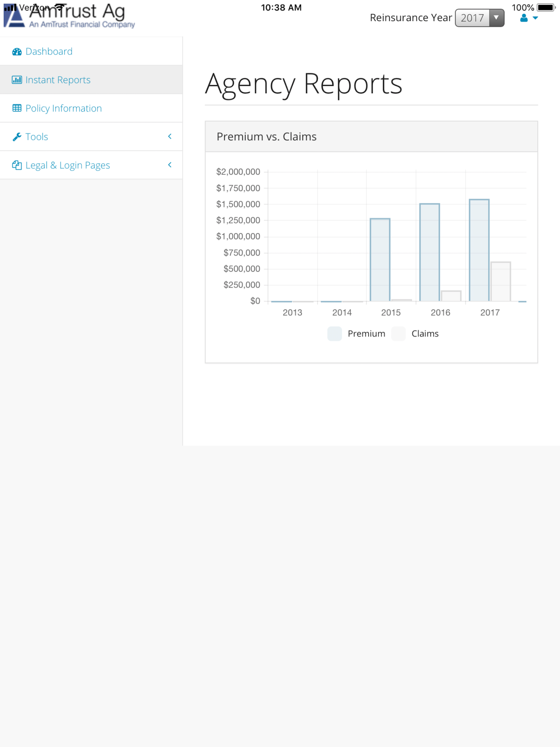Click the Dashboard gauge icon

17,52
